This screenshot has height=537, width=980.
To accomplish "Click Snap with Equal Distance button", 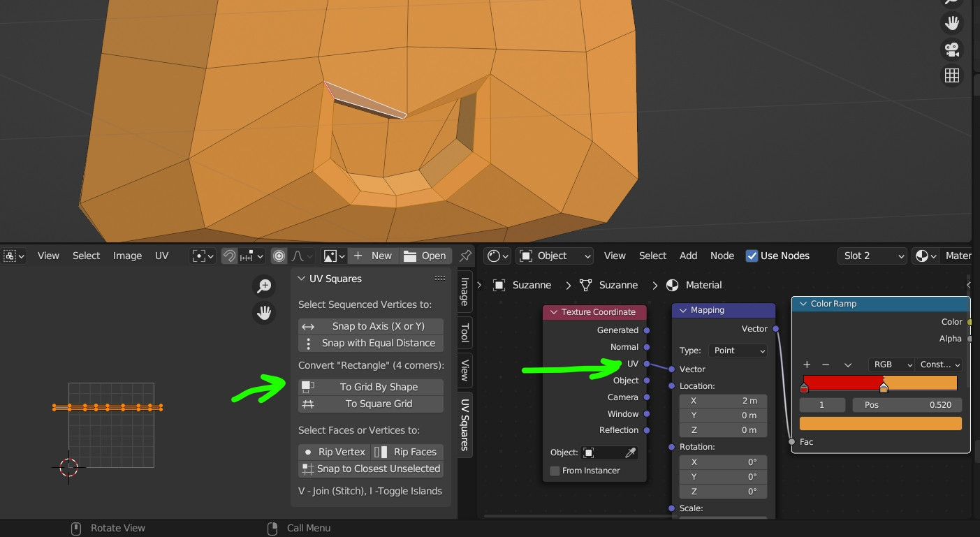I will (x=371, y=343).
